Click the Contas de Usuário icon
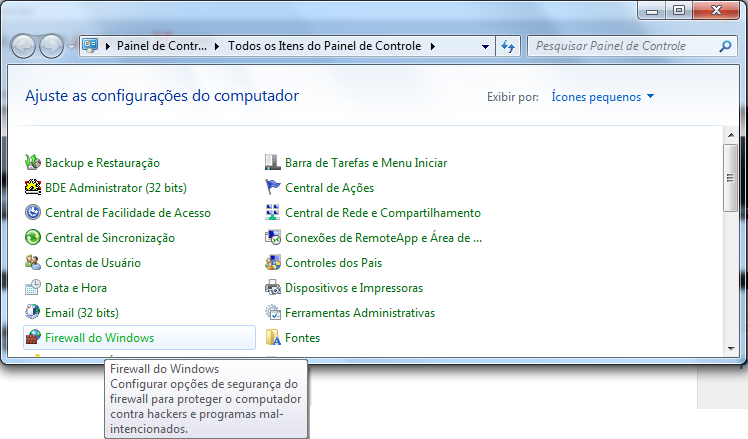 click(x=33, y=262)
